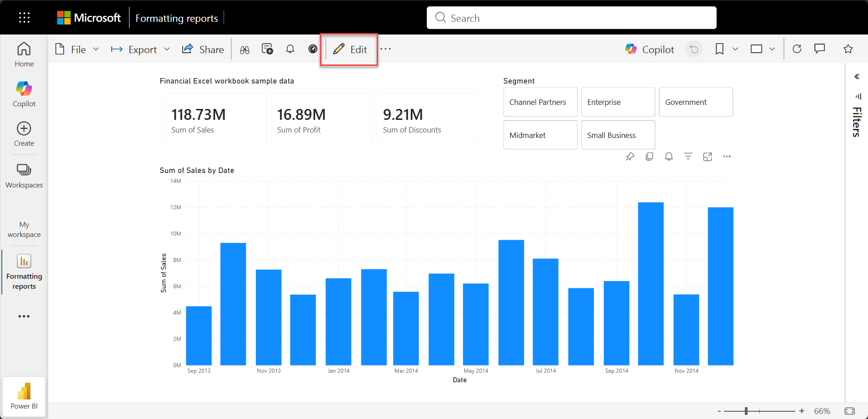Open the File dropdown menu
This screenshot has width=868, height=419.
tap(77, 49)
